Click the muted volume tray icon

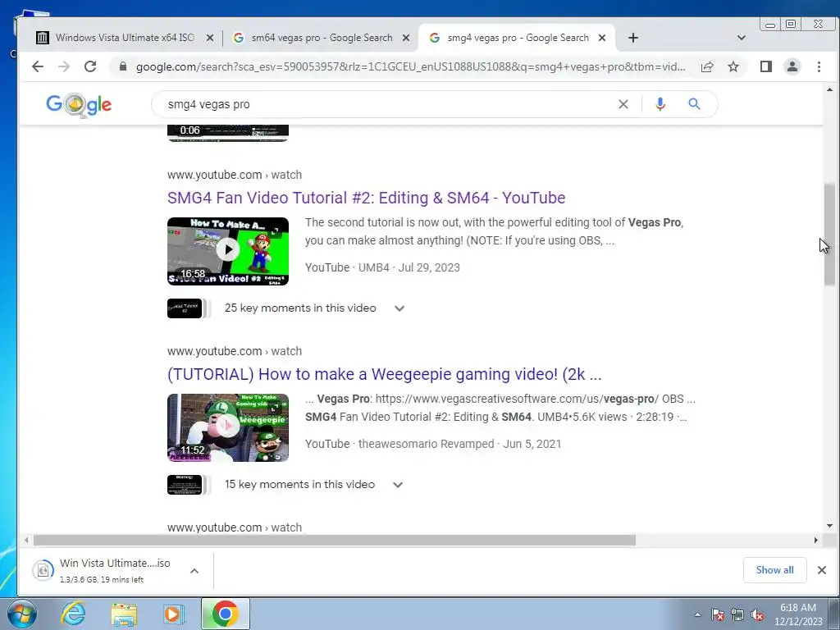757,615
